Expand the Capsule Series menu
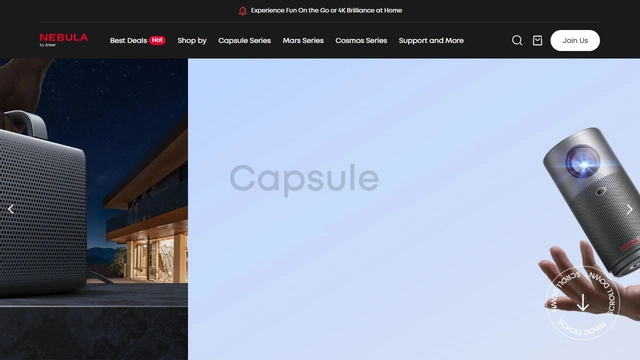The width and height of the screenshot is (640, 360). [244, 40]
